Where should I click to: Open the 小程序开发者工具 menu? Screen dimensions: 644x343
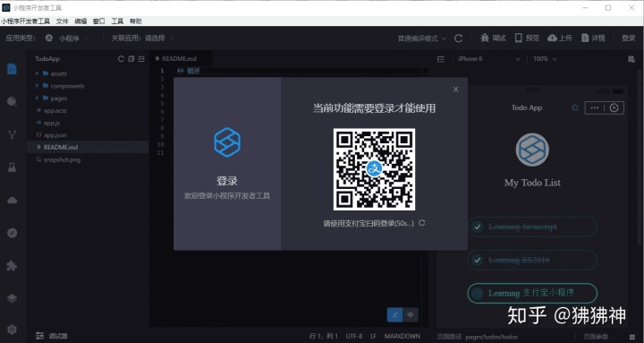(x=25, y=21)
